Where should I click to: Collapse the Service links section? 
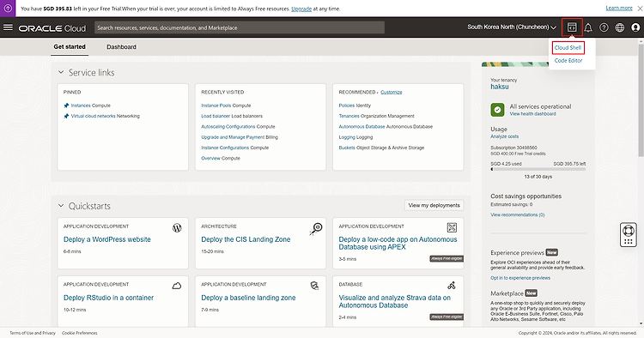pos(61,72)
